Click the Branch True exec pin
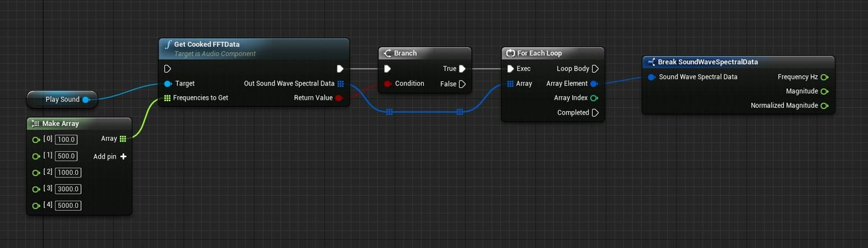Screen dimensions: 868x248 pyautogui.click(x=462, y=69)
